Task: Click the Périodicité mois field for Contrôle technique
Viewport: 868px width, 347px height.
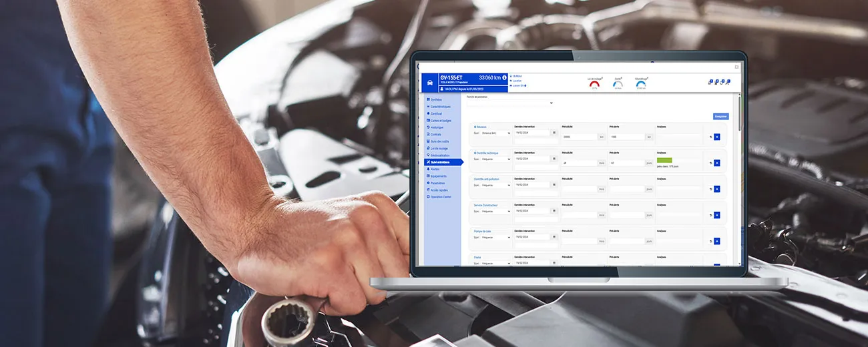Action: click(x=580, y=163)
